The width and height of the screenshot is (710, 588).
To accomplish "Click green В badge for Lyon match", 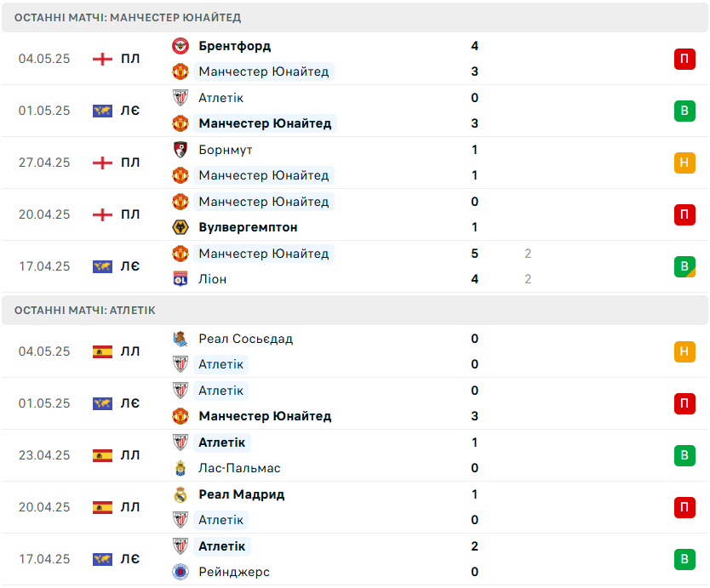I will pos(684,266).
